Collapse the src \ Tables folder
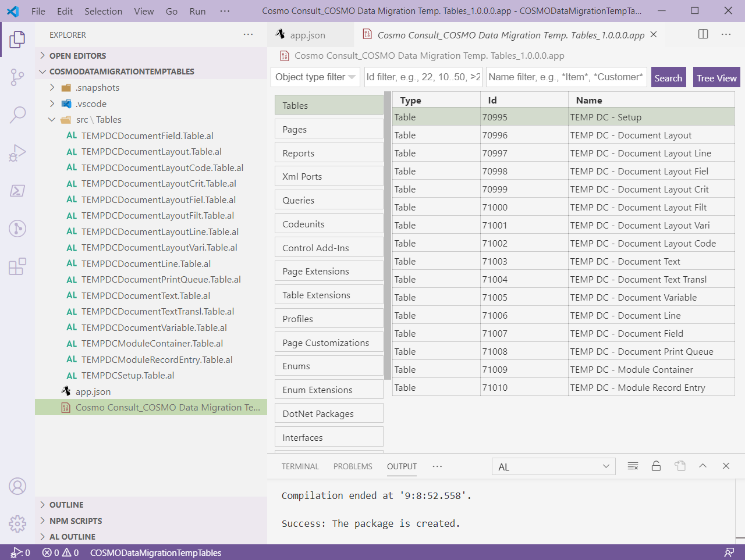Image resolution: width=745 pixels, height=560 pixels. point(52,120)
